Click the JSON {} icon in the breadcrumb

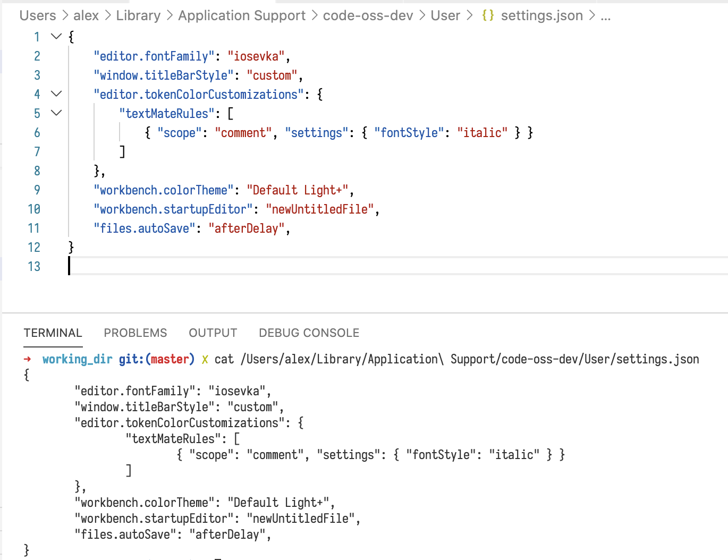click(488, 15)
